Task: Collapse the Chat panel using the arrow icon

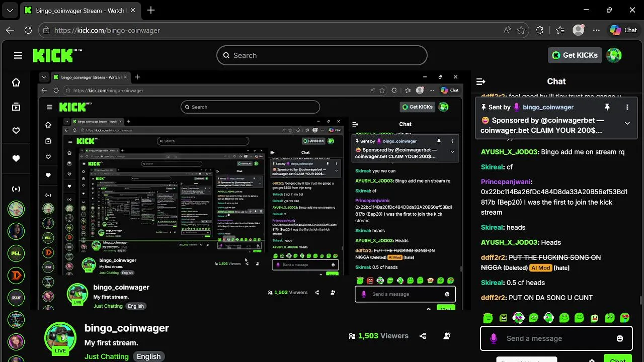Action: (480, 81)
